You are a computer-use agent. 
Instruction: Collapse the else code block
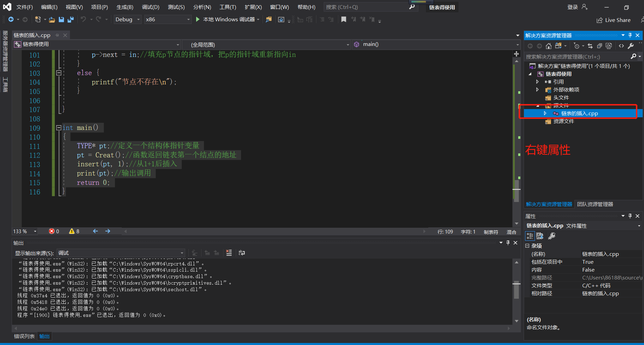tap(59, 73)
